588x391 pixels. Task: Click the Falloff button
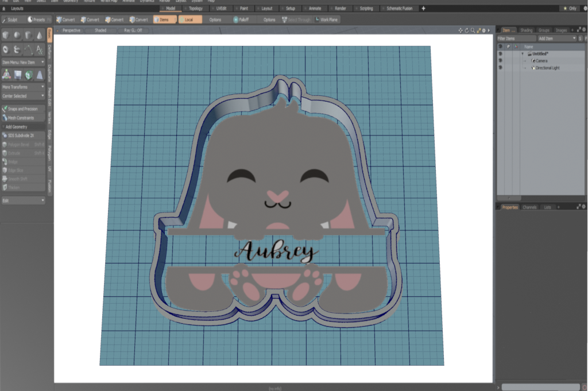(243, 20)
